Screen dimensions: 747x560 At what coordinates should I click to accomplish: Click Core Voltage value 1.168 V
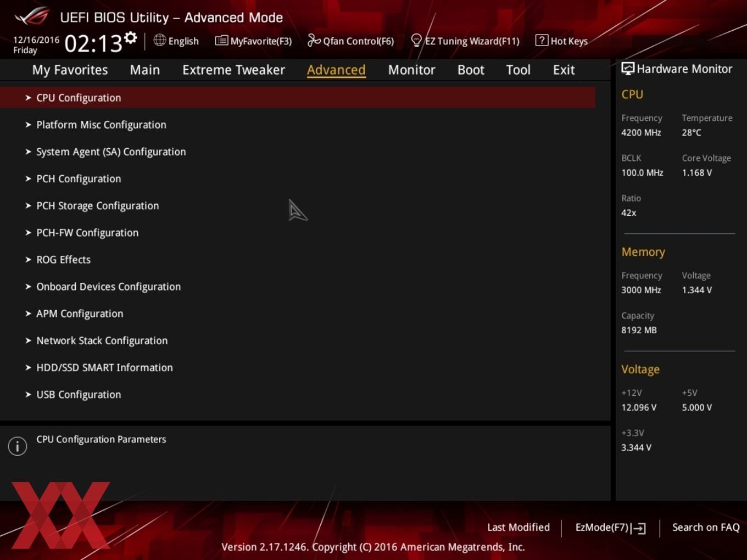697,172
